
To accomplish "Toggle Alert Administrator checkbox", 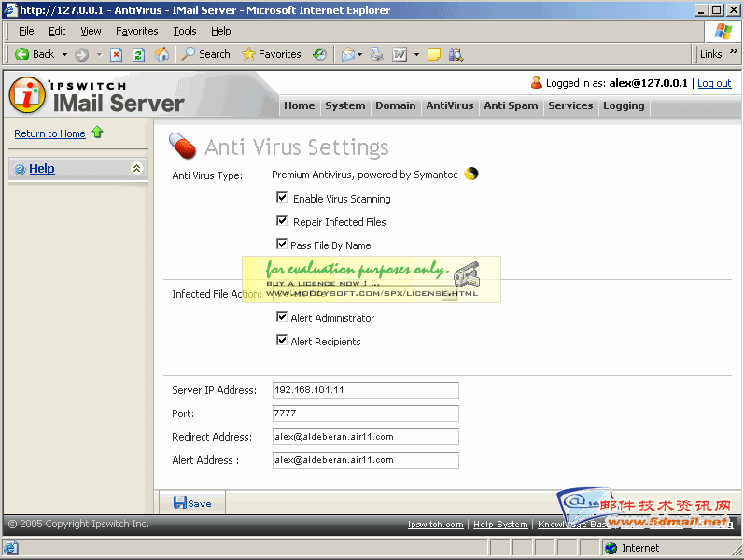I will click(x=282, y=317).
